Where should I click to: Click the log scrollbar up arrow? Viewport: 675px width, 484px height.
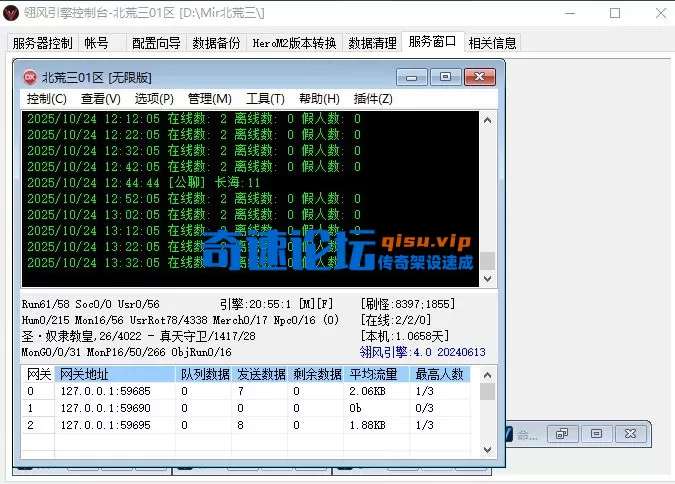(487, 120)
